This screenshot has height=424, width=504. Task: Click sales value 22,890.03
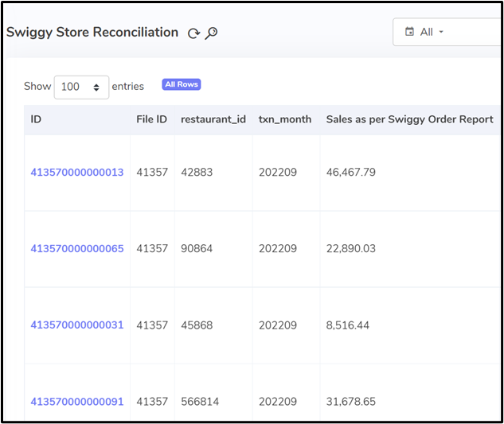coord(351,249)
